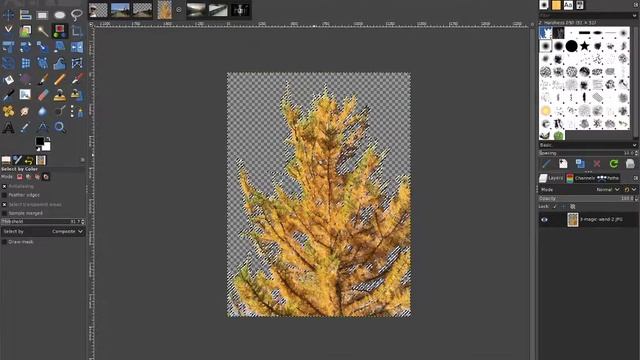640x360 pixels.
Task: Select the Text tool
Action: tap(8, 127)
